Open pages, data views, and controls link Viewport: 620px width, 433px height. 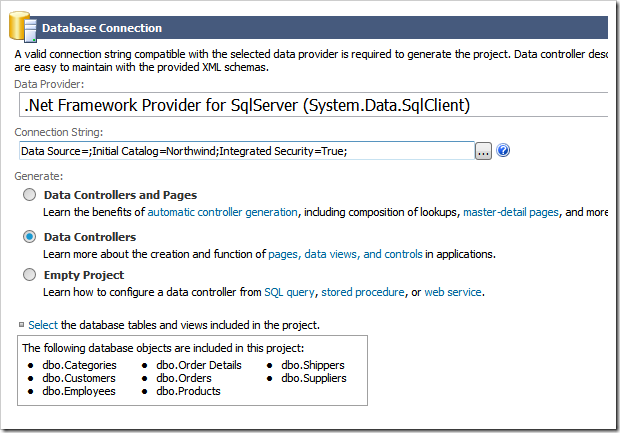pyautogui.click(x=345, y=254)
